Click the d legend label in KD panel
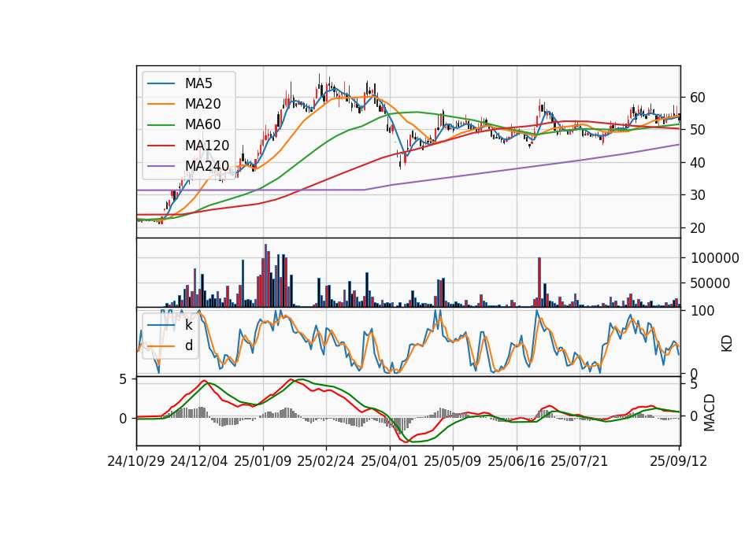756x543 pixels. coord(189,346)
